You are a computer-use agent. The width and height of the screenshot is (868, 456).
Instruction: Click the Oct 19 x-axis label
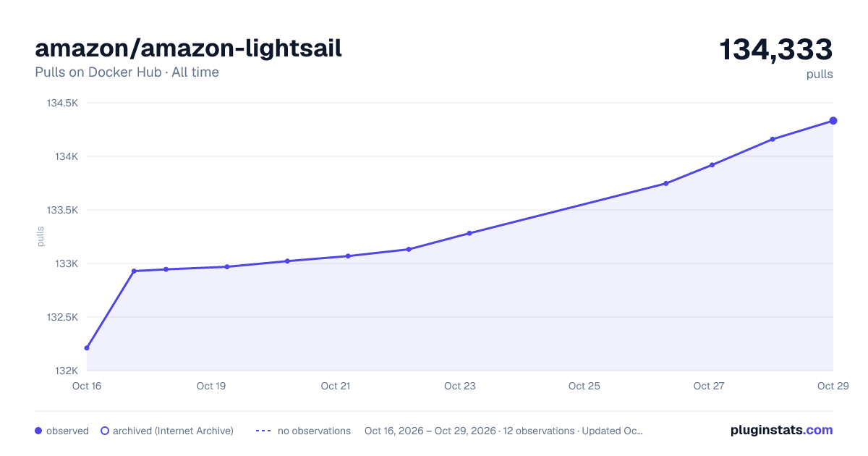pyautogui.click(x=211, y=387)
